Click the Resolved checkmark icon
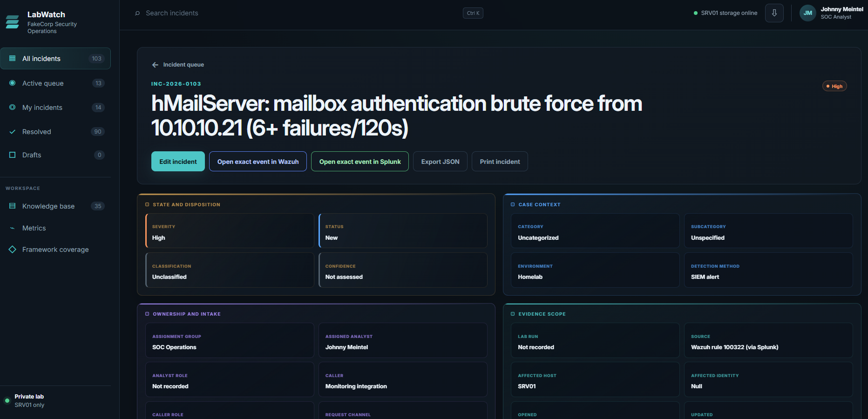 pos(13,132)
